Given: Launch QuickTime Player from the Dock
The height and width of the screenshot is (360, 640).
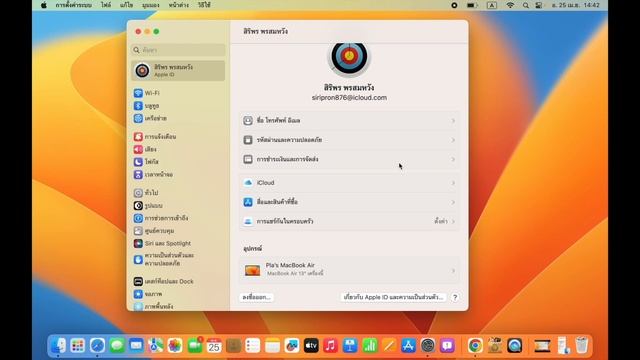Looking at the screenshot, I should click(x=514, y=346).
